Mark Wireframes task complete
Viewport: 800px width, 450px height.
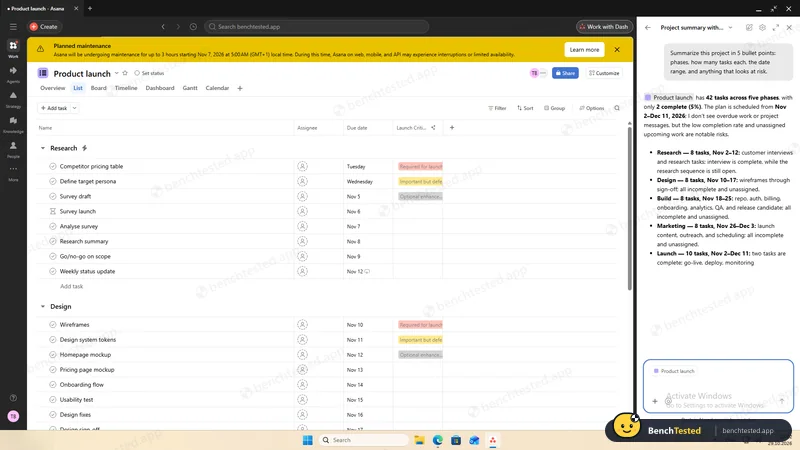point(53,324)
